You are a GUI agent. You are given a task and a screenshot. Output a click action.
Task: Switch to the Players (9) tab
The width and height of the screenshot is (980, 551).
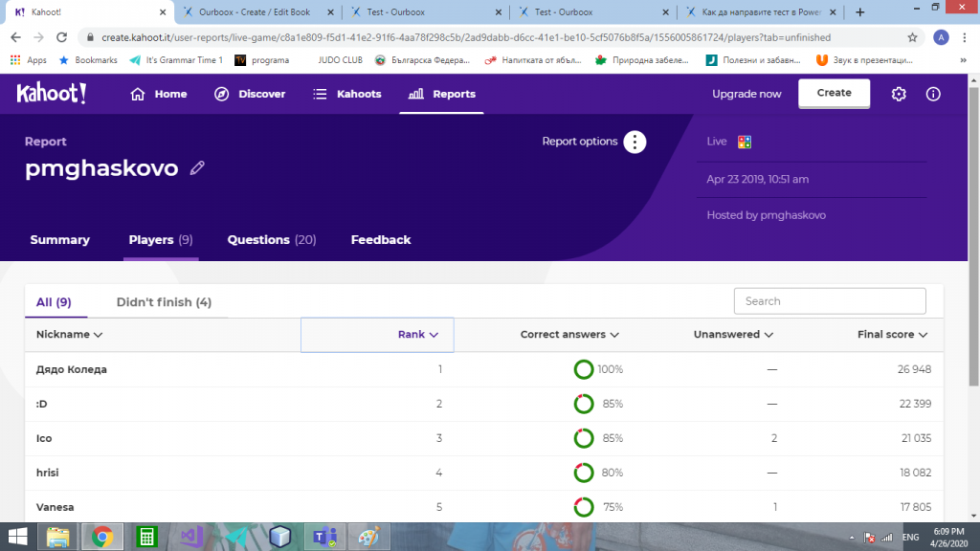(161, 240)
